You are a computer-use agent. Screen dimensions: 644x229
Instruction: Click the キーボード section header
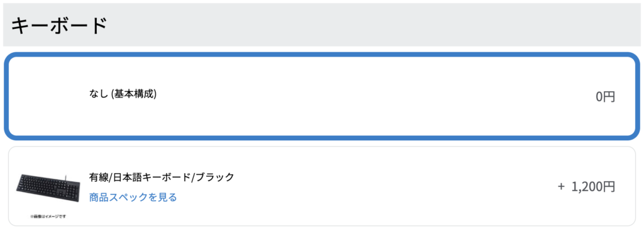pos(58,26)
